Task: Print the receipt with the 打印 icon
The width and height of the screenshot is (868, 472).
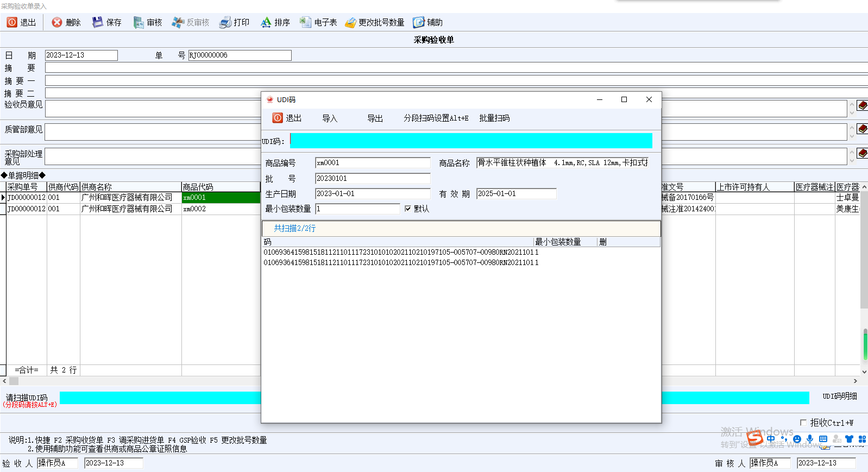Action: [225, 22]
